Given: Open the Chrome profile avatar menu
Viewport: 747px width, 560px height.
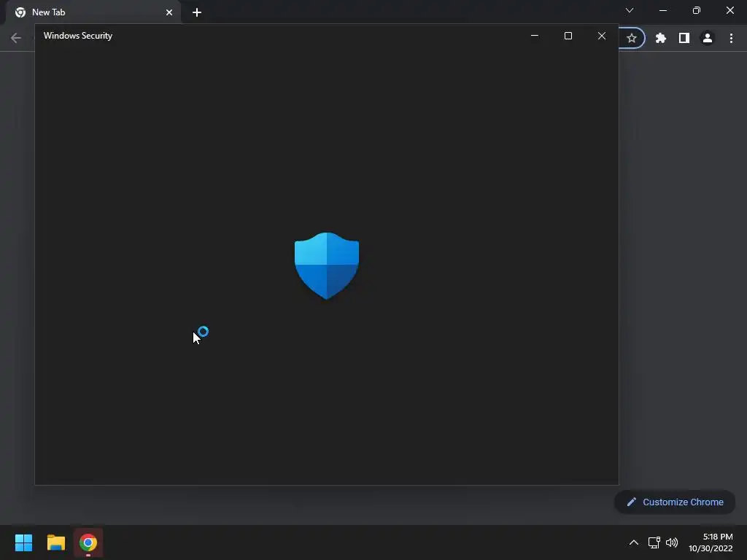Looking at the screenshot, I should coord(708,38).
